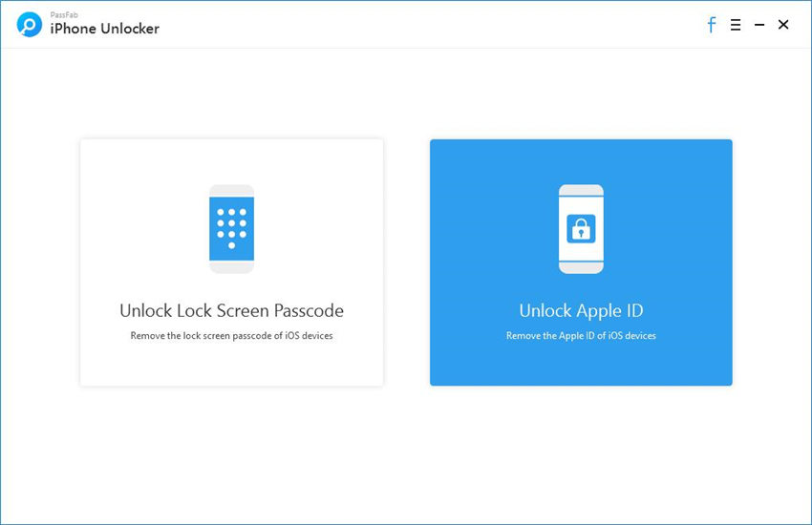Click the dot grid on keypad phone

[231, 225]
